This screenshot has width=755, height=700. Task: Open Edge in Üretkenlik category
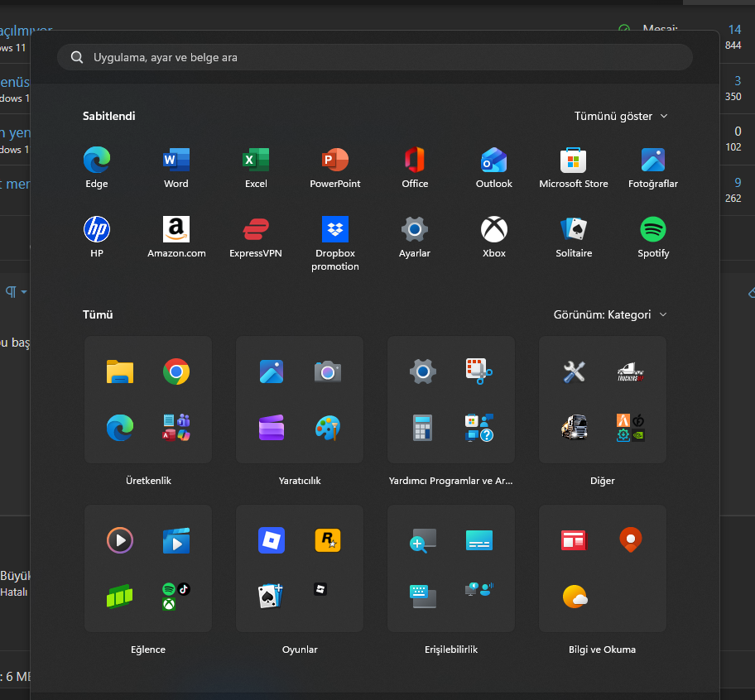coord(120,428)
